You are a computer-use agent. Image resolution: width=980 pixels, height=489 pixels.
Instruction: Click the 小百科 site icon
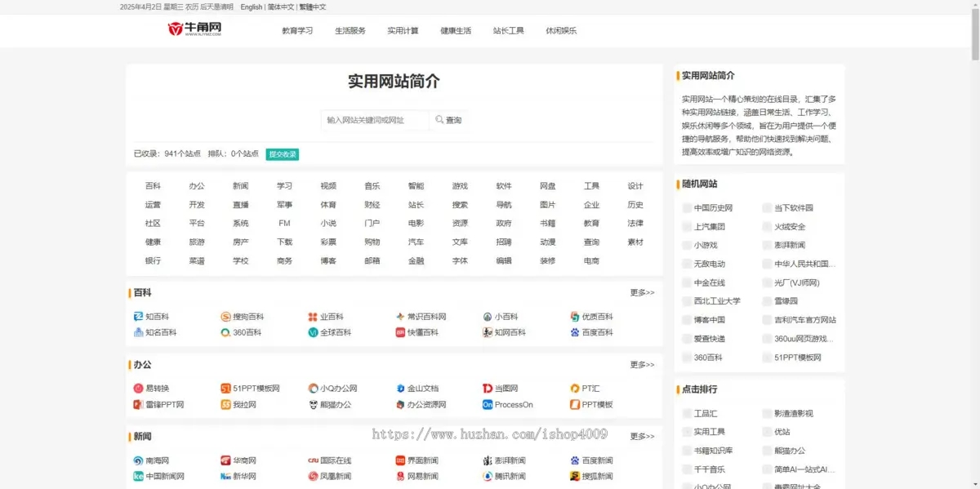[x=488, y=317]
